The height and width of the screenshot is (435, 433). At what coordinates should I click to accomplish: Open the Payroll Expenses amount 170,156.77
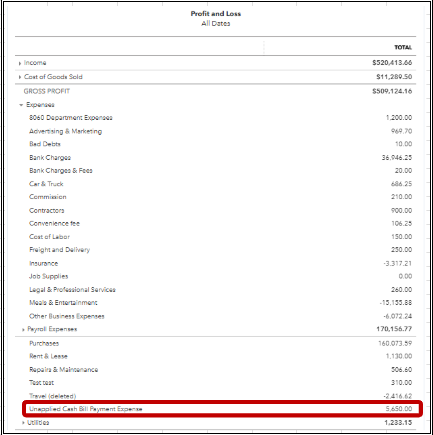(394, 329)
